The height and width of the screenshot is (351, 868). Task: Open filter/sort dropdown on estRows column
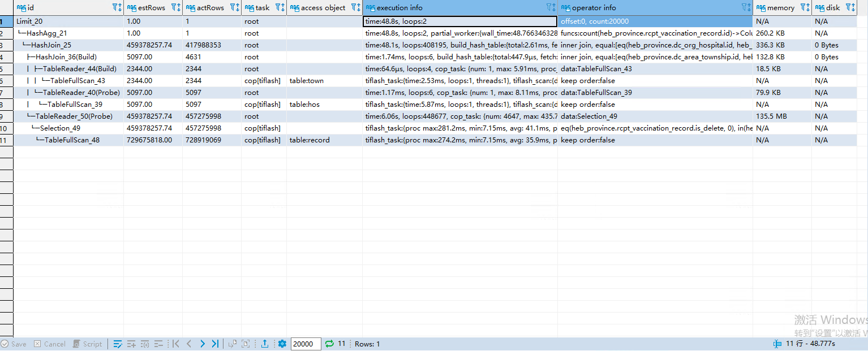tap(176, 8)
